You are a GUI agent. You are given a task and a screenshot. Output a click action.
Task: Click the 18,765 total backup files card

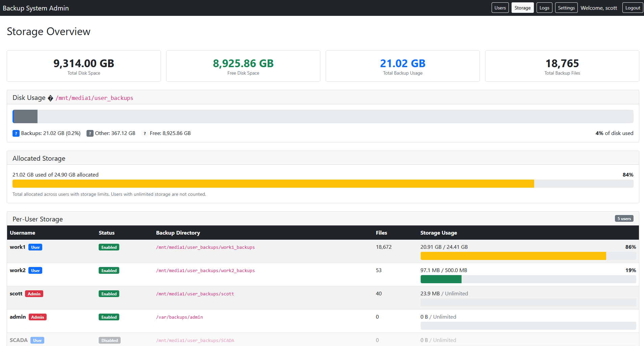(562, 66)
